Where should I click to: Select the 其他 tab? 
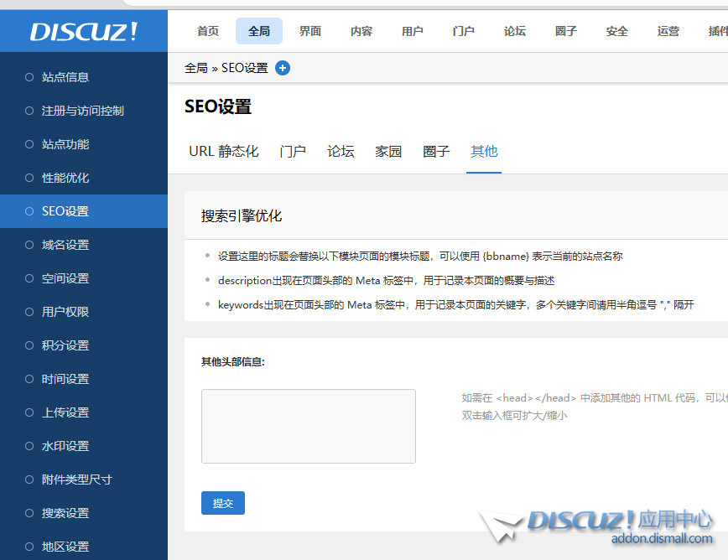coord(484,151)
